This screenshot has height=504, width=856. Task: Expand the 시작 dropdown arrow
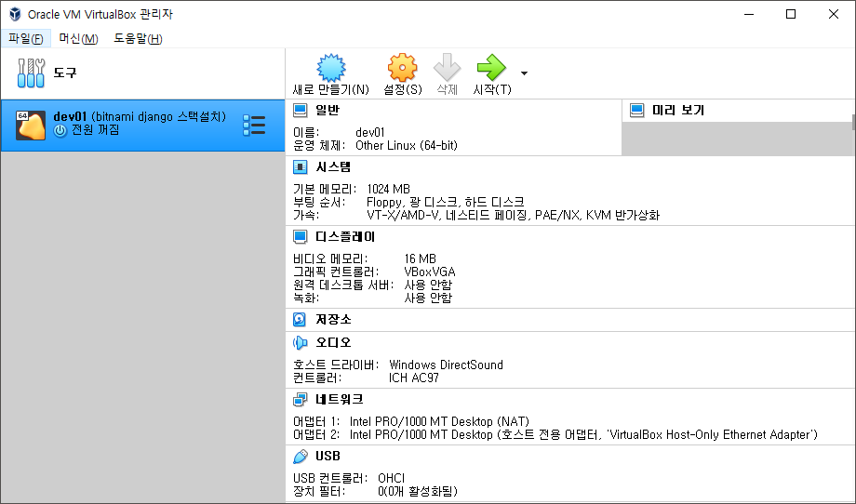coord(524,73)
